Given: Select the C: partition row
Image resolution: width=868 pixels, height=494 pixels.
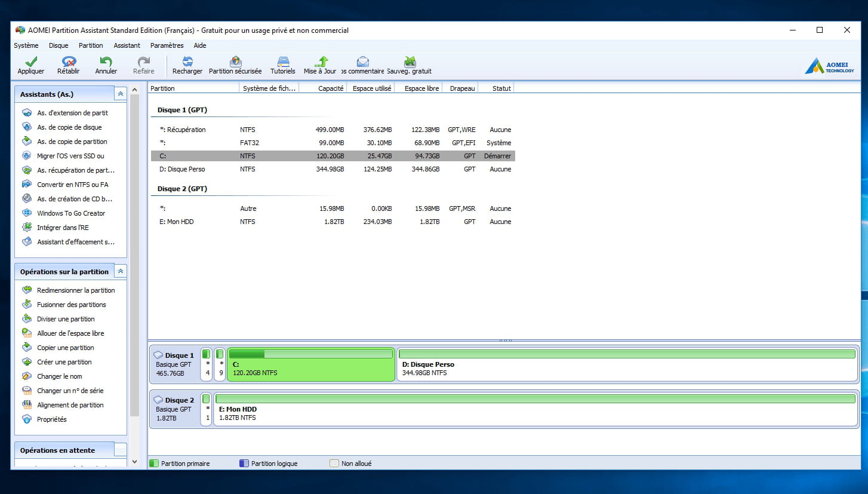Looking at the screenshot, I should (x=333, y=156).
